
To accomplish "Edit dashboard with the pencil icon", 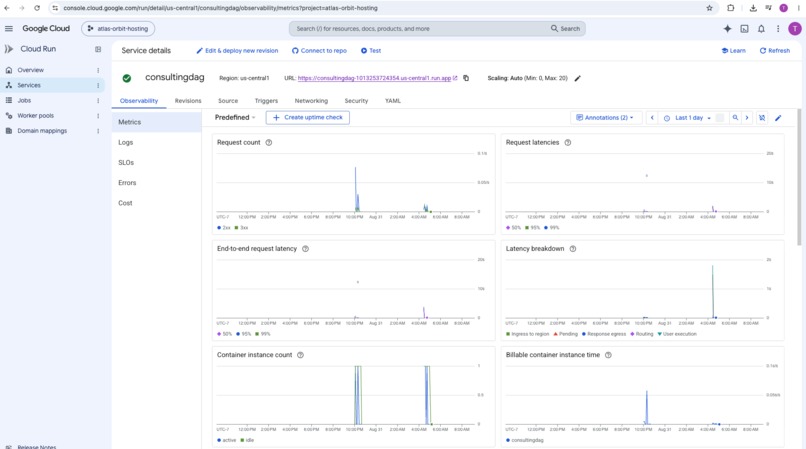I will tap(778, 118).
